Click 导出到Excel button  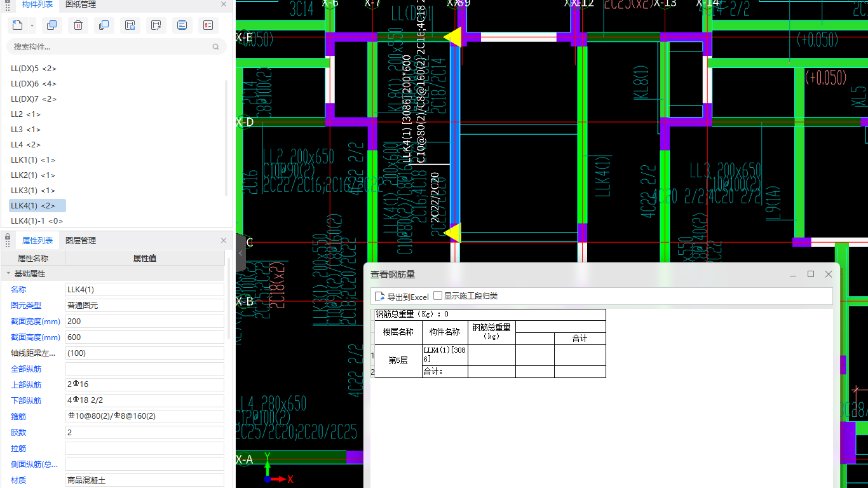[x=402, y=296]
